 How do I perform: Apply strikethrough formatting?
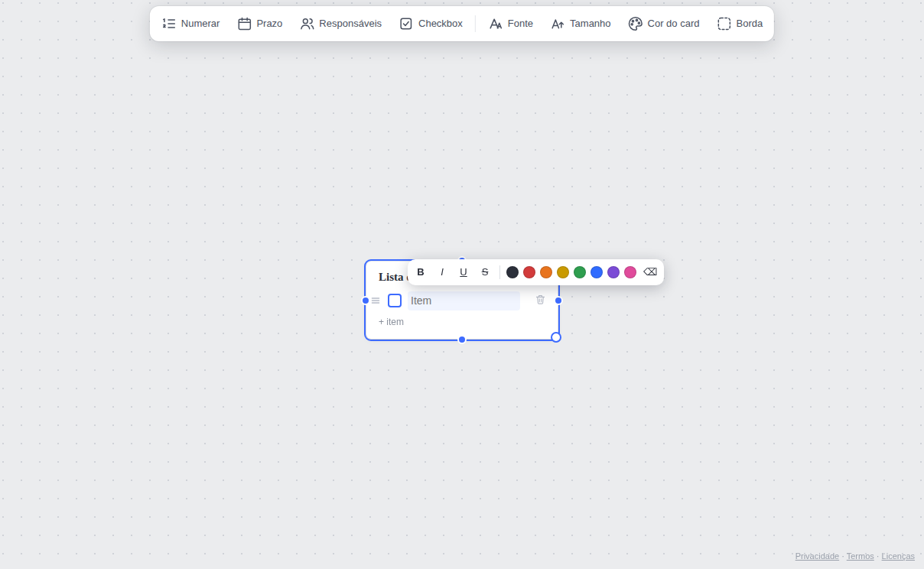point(485,272)
